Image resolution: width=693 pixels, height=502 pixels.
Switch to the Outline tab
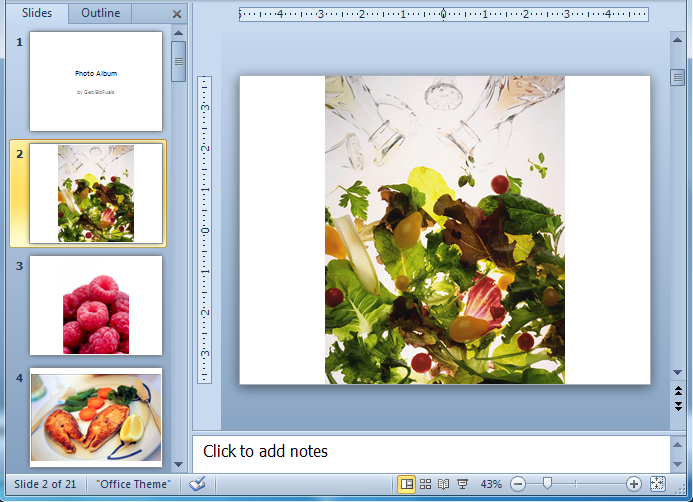click(100, 13)
